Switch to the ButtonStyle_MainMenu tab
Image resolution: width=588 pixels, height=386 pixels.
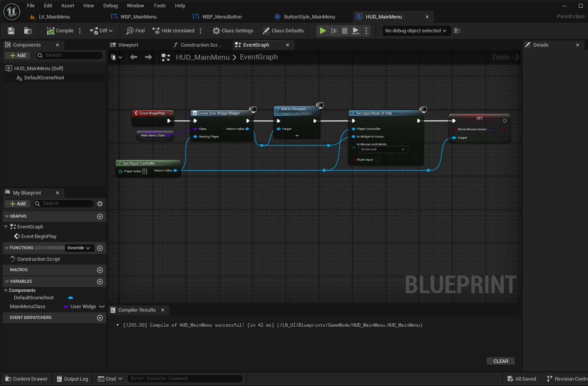click(309, 17)
